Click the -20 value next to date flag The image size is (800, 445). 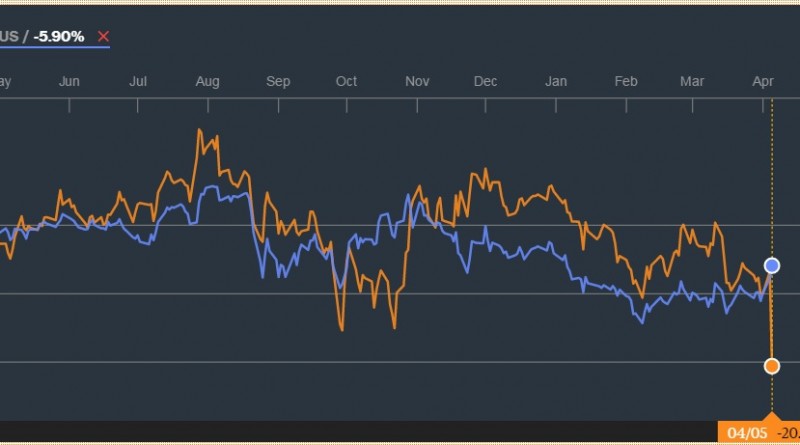click(788, 433)
